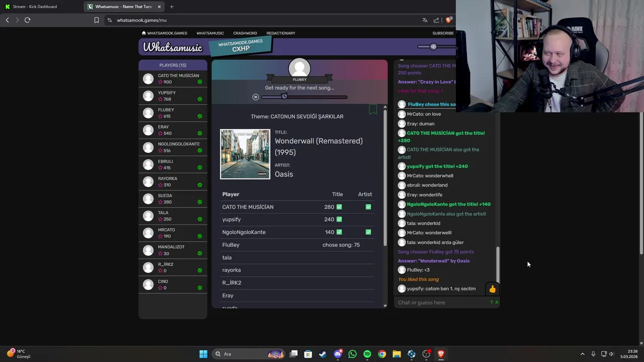Reload the page
644x362 pixels.
coord(27,20)
